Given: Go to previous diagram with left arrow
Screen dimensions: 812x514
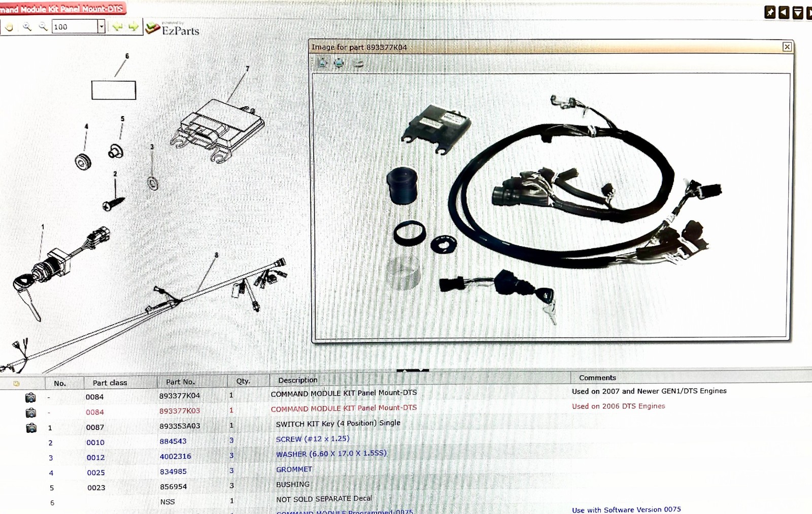Looking at the screenshot, I should pos(118,26).
